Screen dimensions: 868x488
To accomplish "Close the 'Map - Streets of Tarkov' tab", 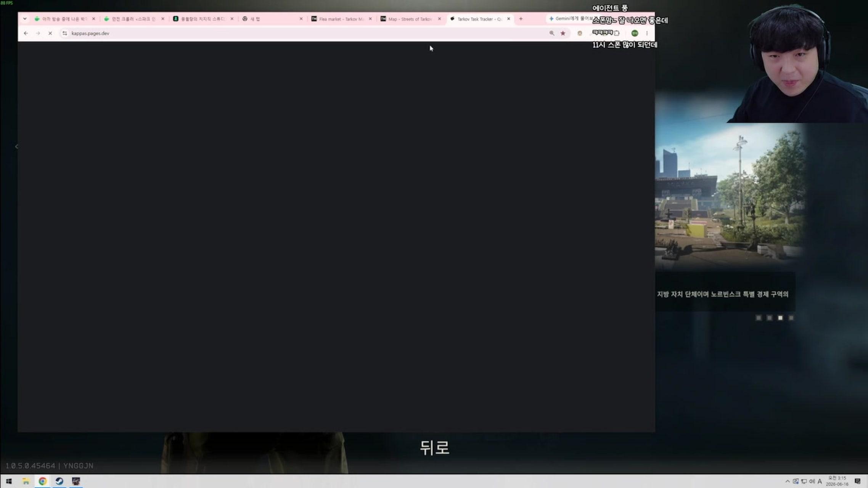I will click(x=439, y=19).
